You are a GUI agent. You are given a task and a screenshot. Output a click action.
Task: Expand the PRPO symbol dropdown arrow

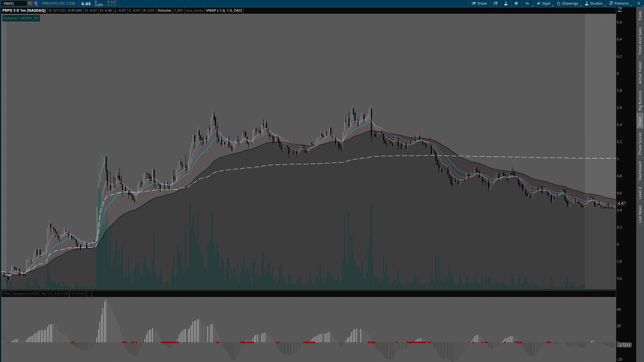click(30, 3)
